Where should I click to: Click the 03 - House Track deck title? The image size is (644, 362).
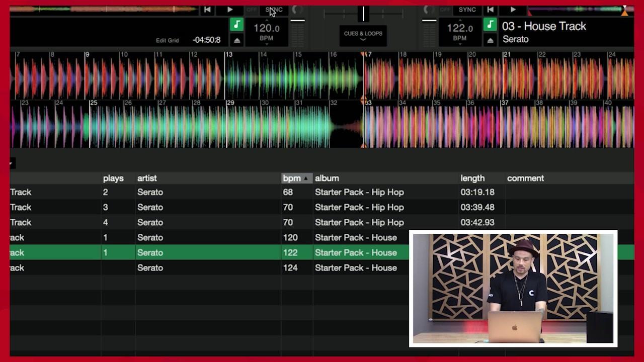coord(544,26)
